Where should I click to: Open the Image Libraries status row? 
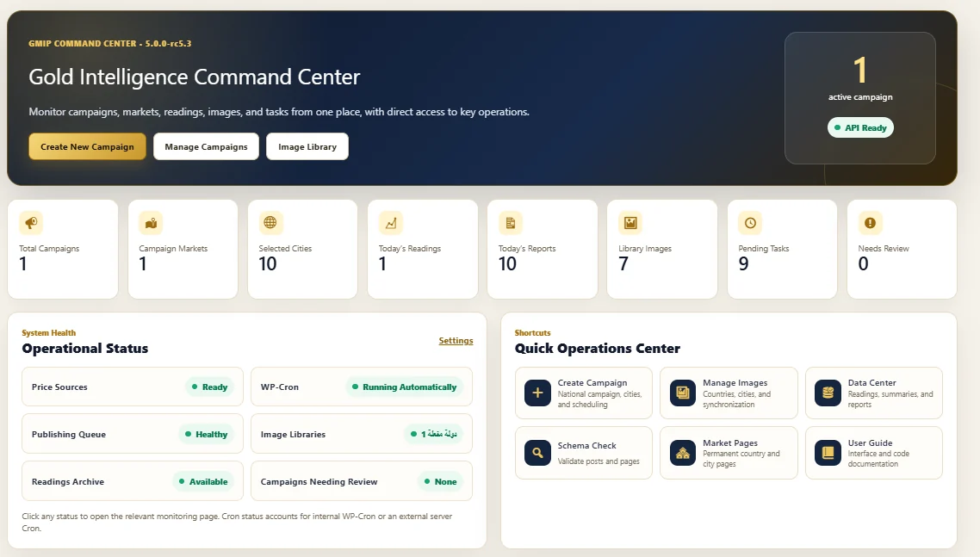361,434
